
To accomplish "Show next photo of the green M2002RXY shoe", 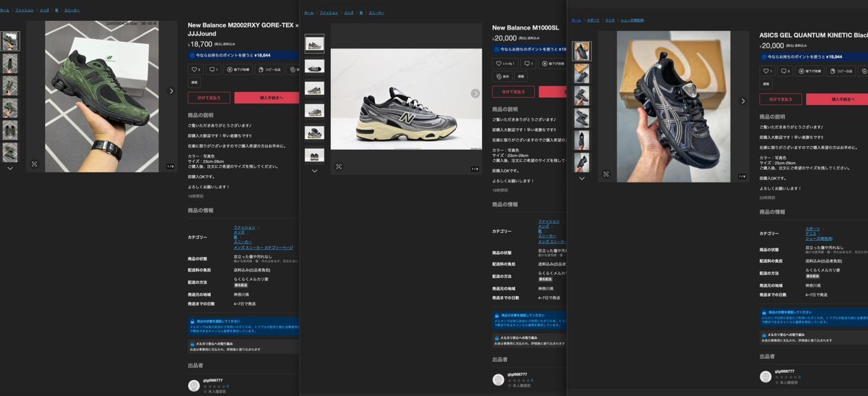I will [171, 90].
